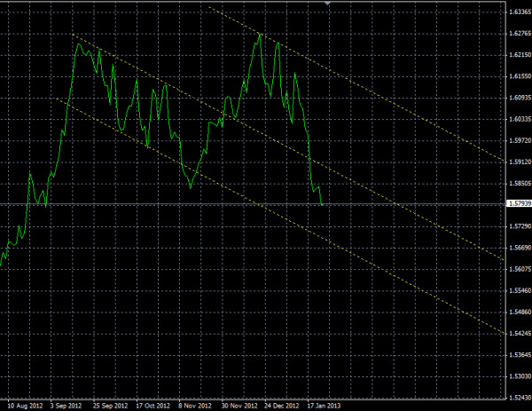532x411 pixels.
Task: Click price label 1.57290
Action: 520,226
